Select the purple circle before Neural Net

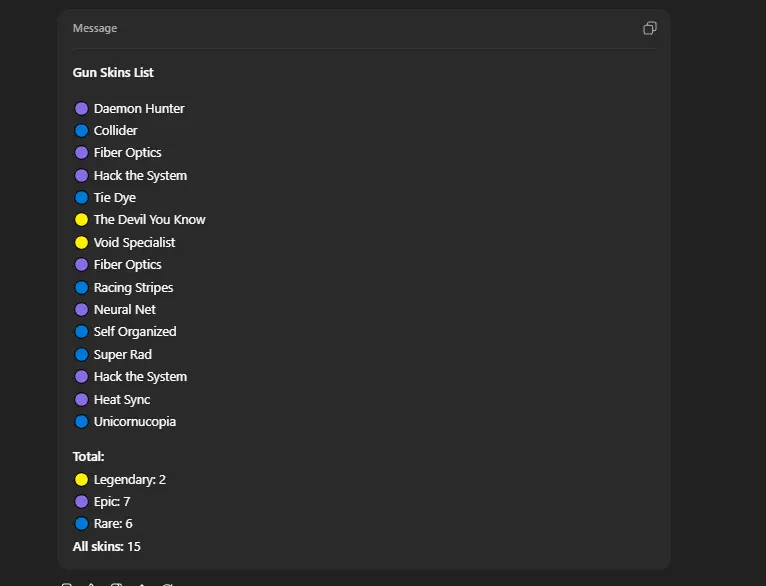[x=82, y=310]
